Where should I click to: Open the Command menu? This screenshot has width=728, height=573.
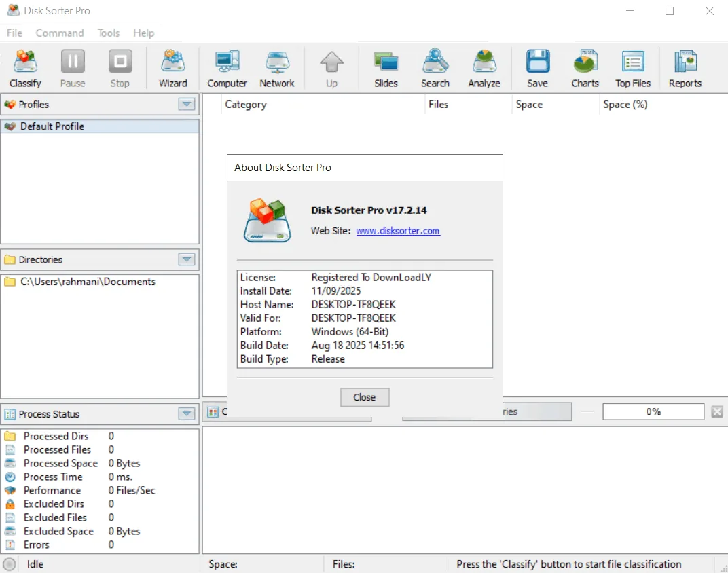(60, 33)
